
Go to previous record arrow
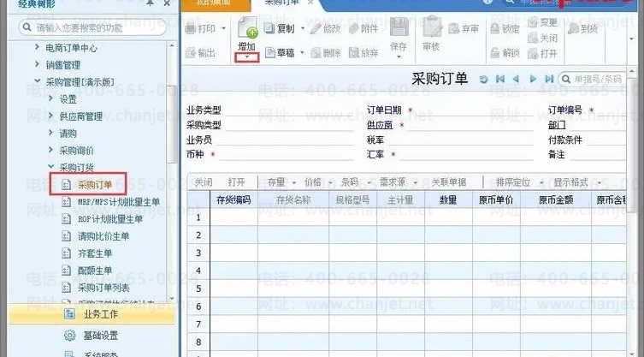[516, 79]
